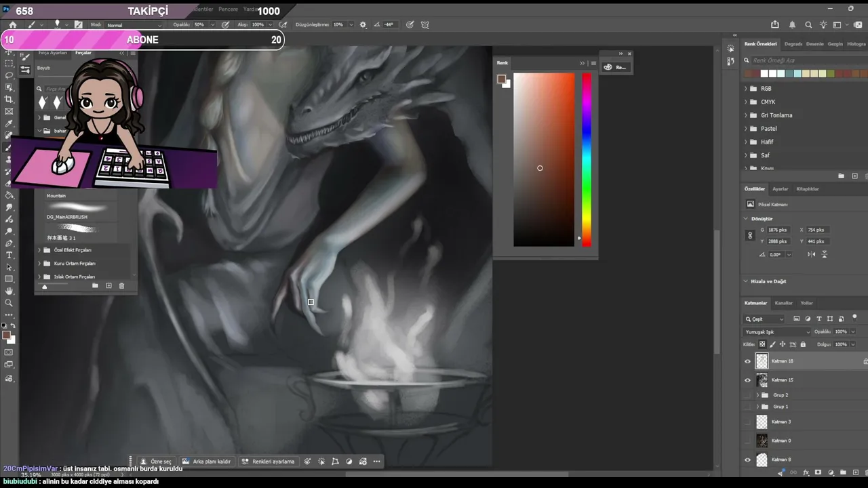Viewport: 868px width, 488px height.
Task: Toggle lock all for layer
Action: [x=803, y=344]
